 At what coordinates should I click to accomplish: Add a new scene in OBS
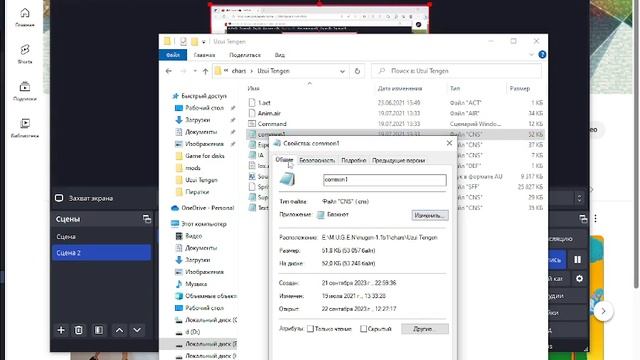(61, 330)
